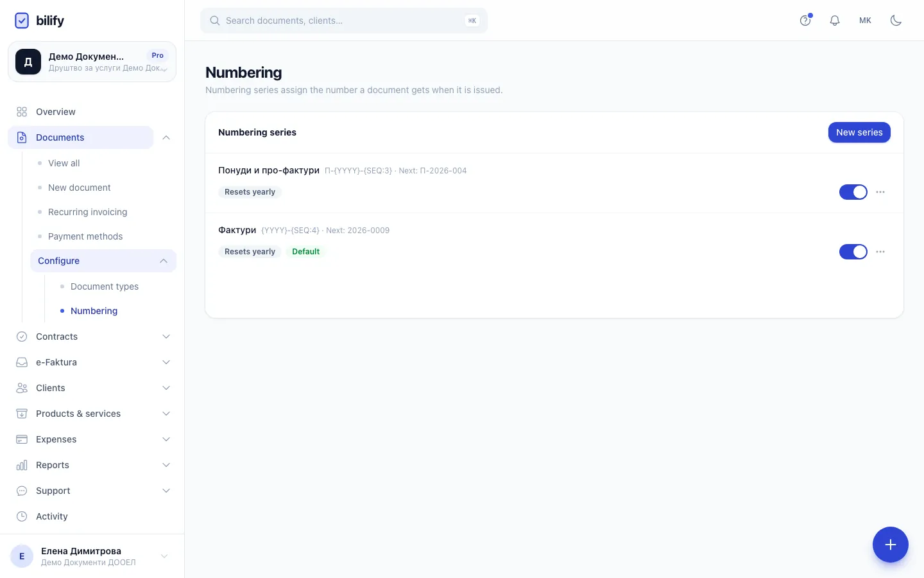Disable the Понуди и про-фактури series toggle
The image size is (924, 578).
(853, 192)
